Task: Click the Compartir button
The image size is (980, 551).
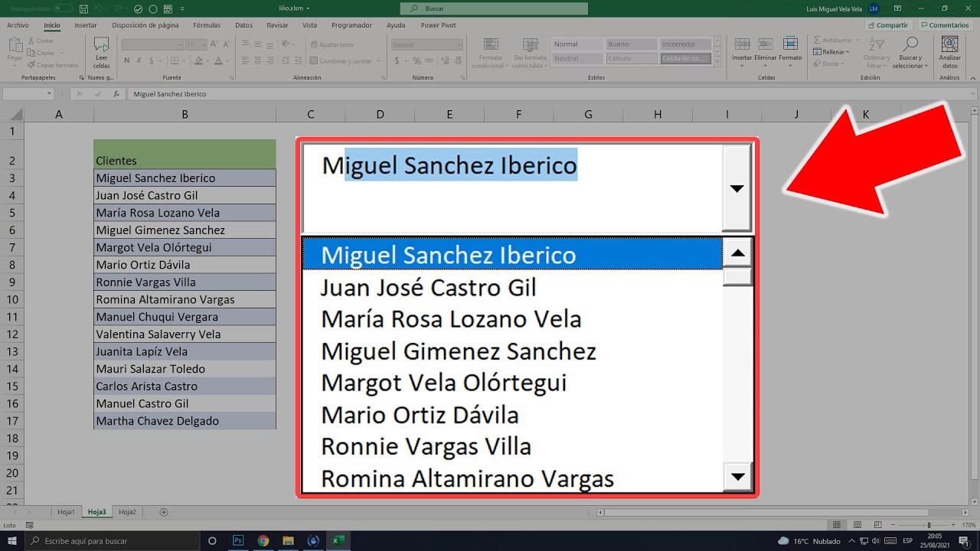Action: (887, 24)
